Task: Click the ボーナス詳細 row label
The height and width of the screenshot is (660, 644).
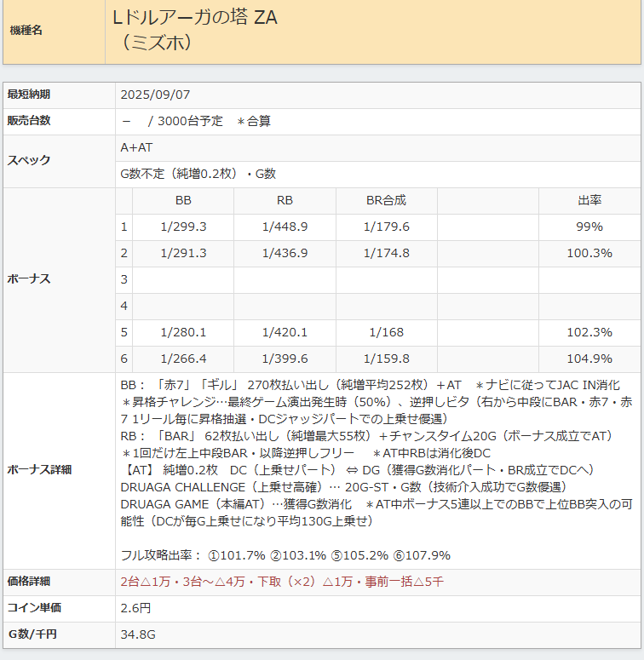Action: point(39,470)
